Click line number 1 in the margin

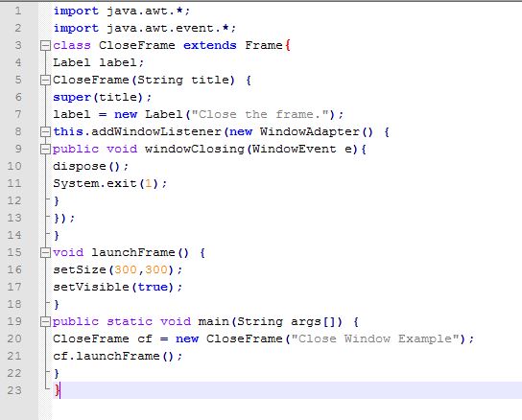(18, 11)
